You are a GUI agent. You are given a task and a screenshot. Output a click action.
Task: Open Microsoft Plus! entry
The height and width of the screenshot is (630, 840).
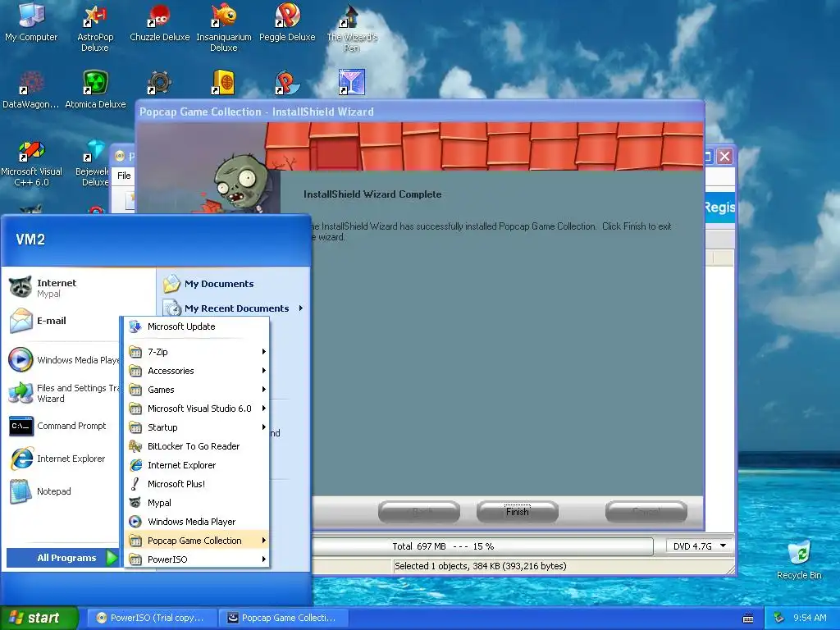coord(197,484)
